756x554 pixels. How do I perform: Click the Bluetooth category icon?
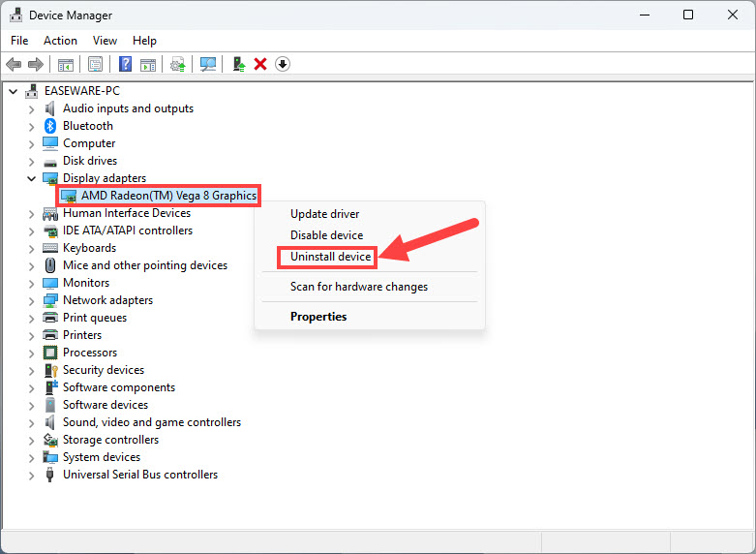(x=50, y=126)
